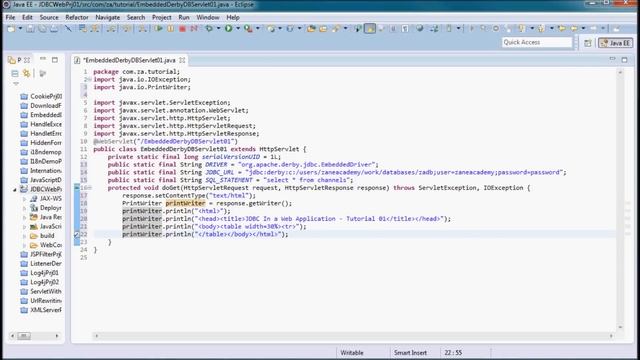The image size is (640, 360).
Task: Open Project Explorer View Menu triangle
Action: tap(16, 84)
